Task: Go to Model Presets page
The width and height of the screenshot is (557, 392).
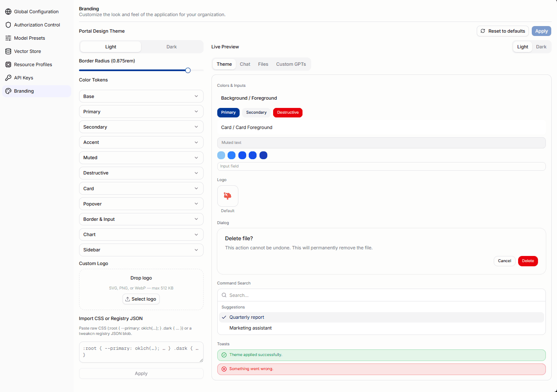Action: pyautogui.click(x=36, y=38)
